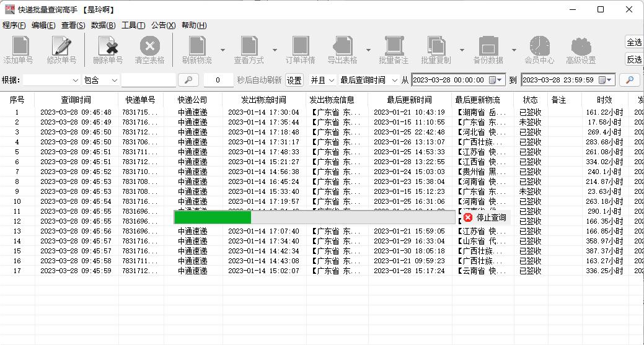The height and width of the screenshot is (345, 644).
Task: Open 会员中心 clock icon
Action: (539, 45)
